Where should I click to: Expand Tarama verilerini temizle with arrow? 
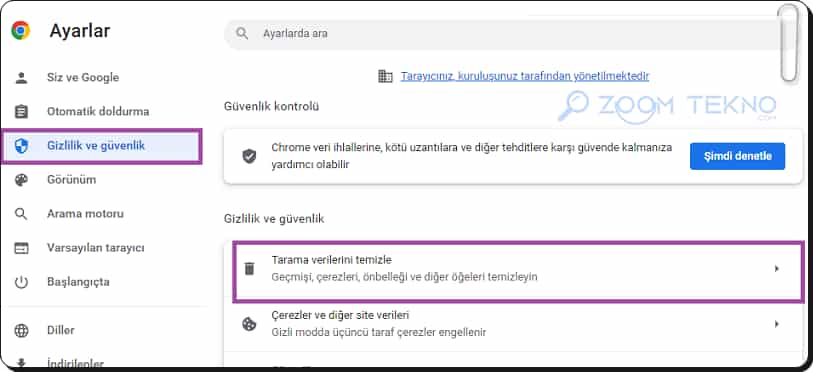tap(776, 269)
